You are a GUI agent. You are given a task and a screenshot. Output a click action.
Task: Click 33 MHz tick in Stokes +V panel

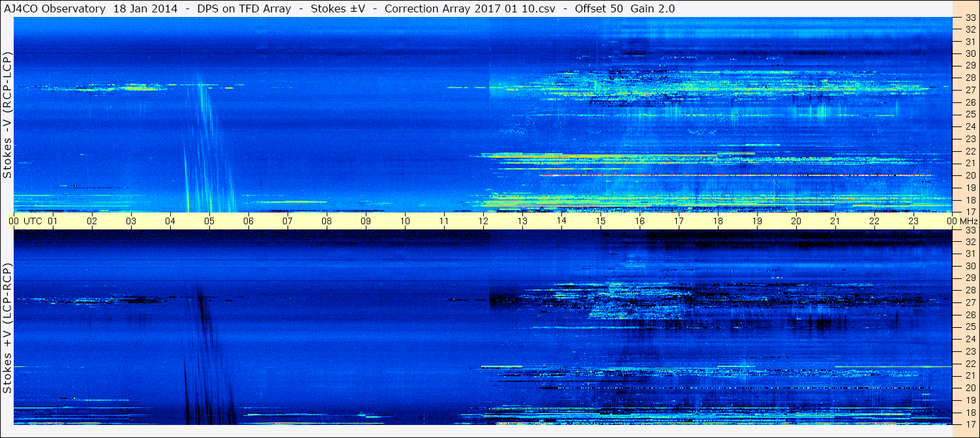pos(970,229)
